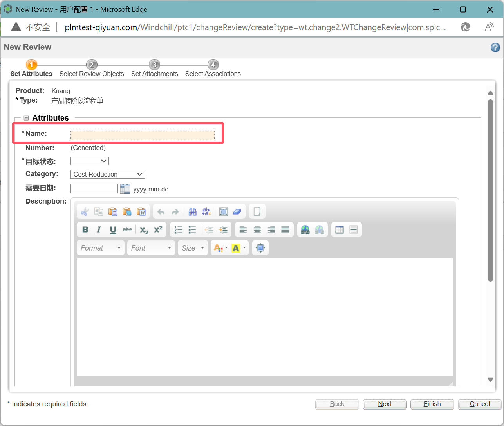Insert a table using the table icon
Image resolution: width=504 pixels, height=426 pixels.
click(339, 229)
